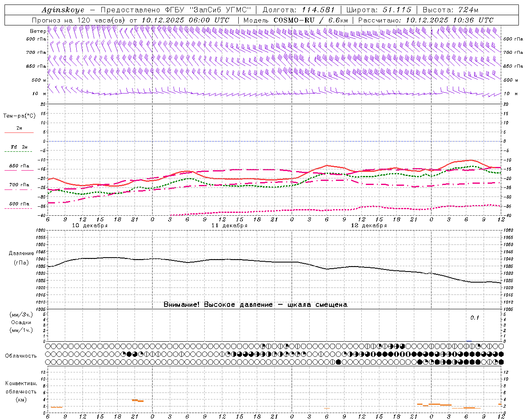
Task: Click the model label "Модель COSMO-RU / 6.6км"
Action: click(x=295, y=20)
